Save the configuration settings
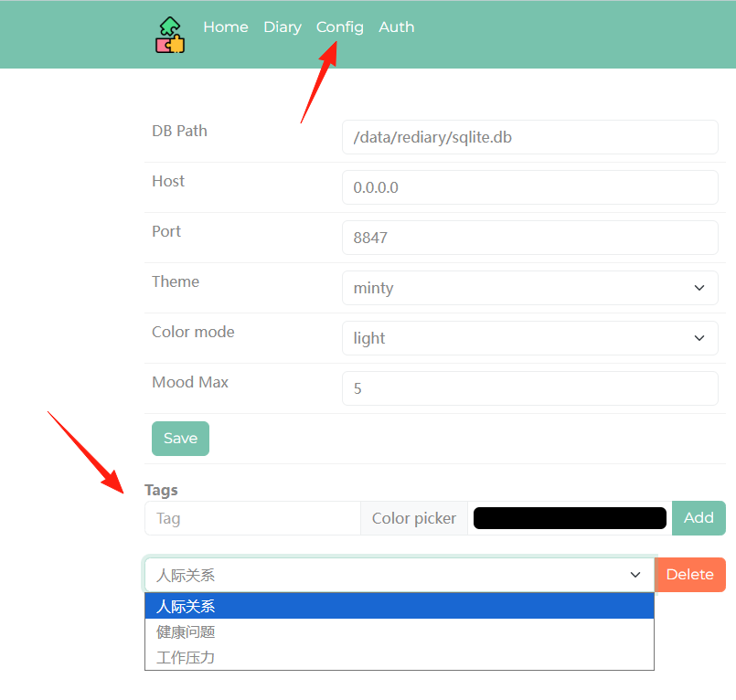 (x=180, y=439)
